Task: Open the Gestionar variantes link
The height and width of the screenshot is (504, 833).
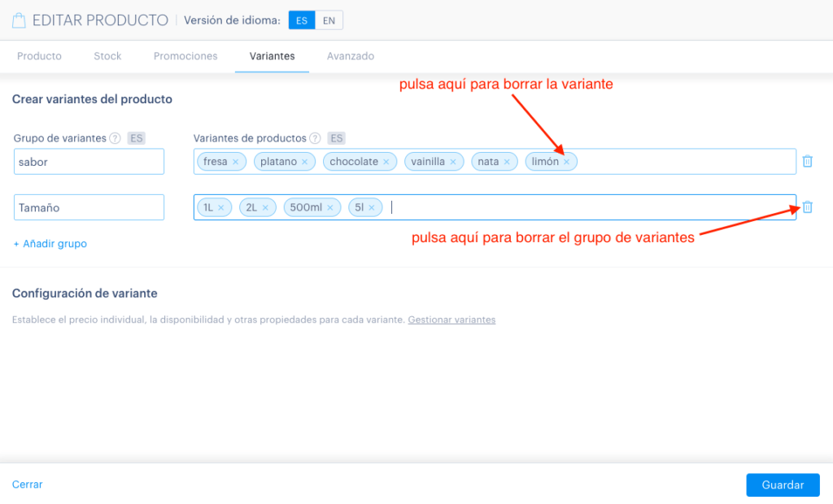Action: 451,319
